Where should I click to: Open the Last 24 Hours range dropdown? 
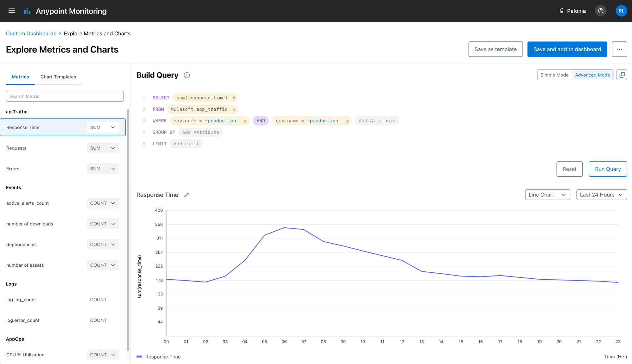(602, 195)
